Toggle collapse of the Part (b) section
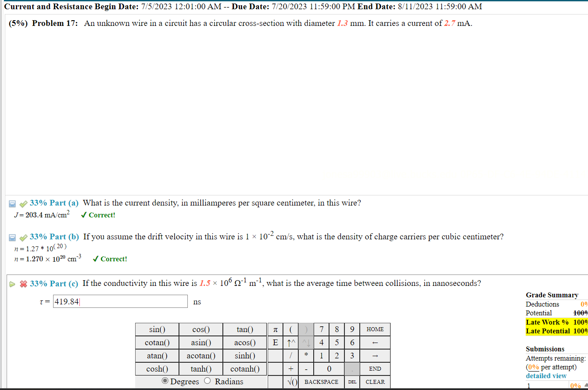 (x=11, y=236)
